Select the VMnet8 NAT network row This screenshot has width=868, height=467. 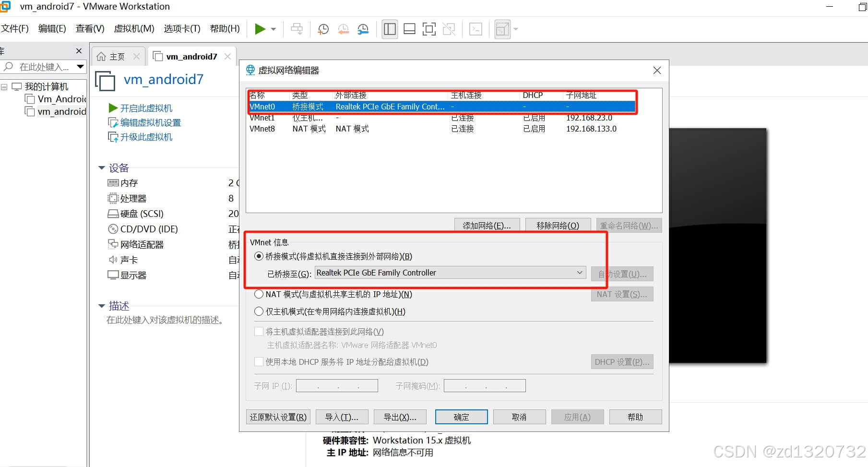442,129
